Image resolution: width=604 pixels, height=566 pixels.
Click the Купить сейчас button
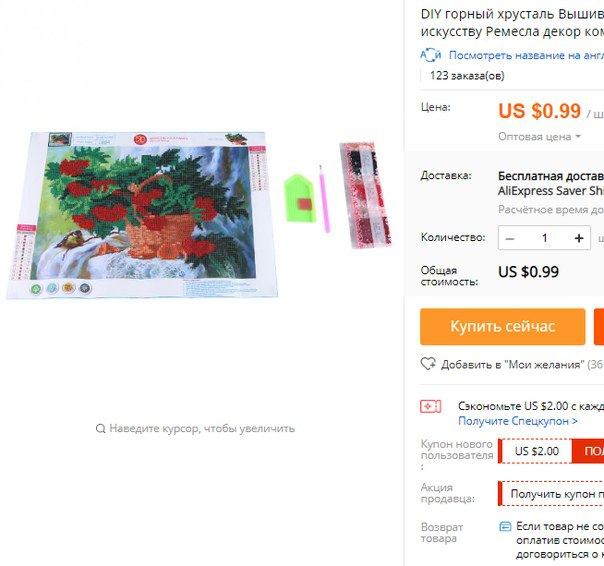pyautogui.click(x=503, y=326)
